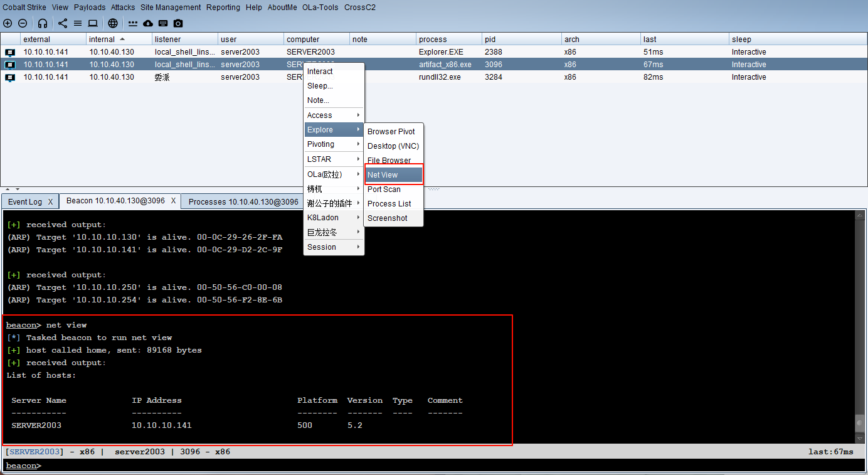The width and height of the screenshot is (868, 475).
Task: Click the Connect to team server plus icon
Action: tap(8, 23)
